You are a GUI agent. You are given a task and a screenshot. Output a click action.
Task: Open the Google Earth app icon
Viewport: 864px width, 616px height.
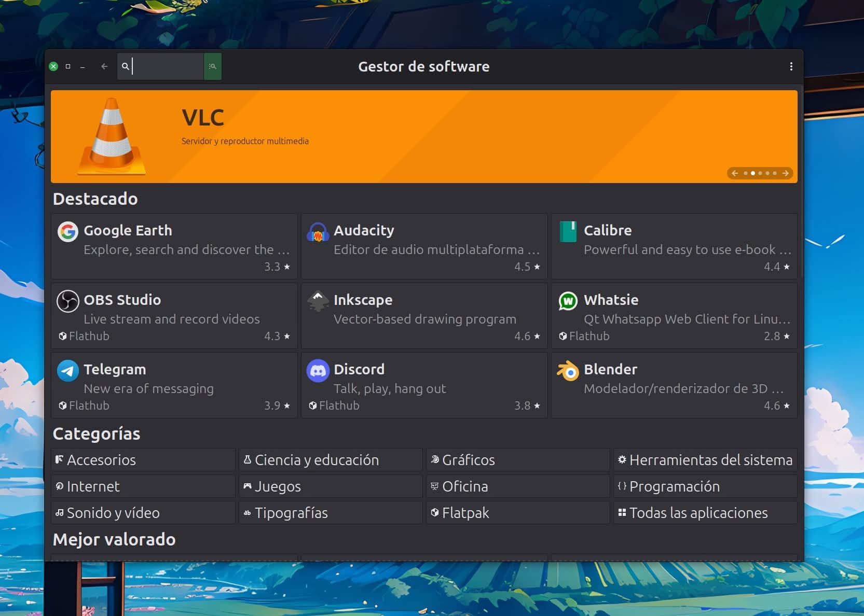67,232
